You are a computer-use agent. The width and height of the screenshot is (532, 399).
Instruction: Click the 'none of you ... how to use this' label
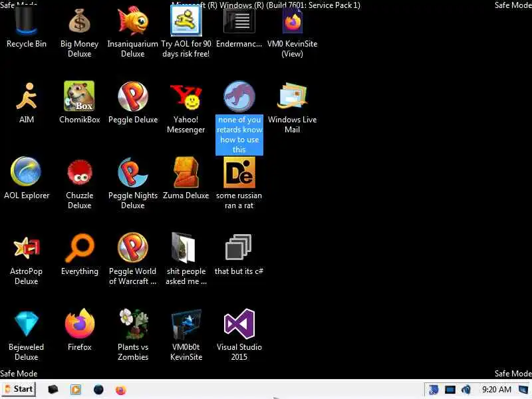click(x=239, y=135)
